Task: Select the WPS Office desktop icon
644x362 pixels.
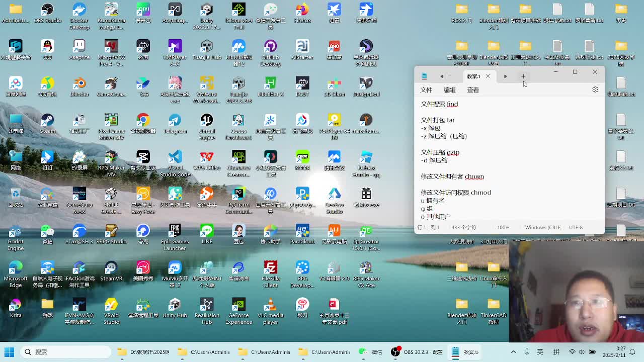Action: click(207, 161)
